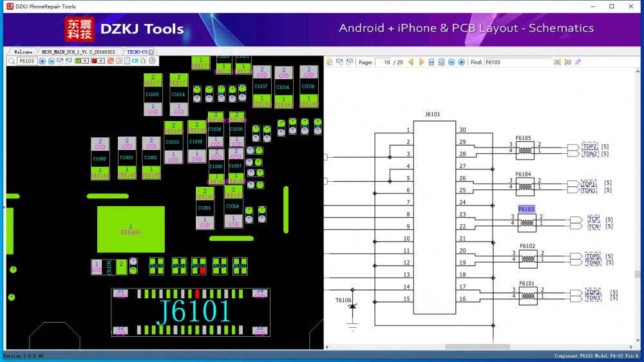Click the large green $$$486 pad
This screenshot has width=644, height=362.
coord(131,229)
